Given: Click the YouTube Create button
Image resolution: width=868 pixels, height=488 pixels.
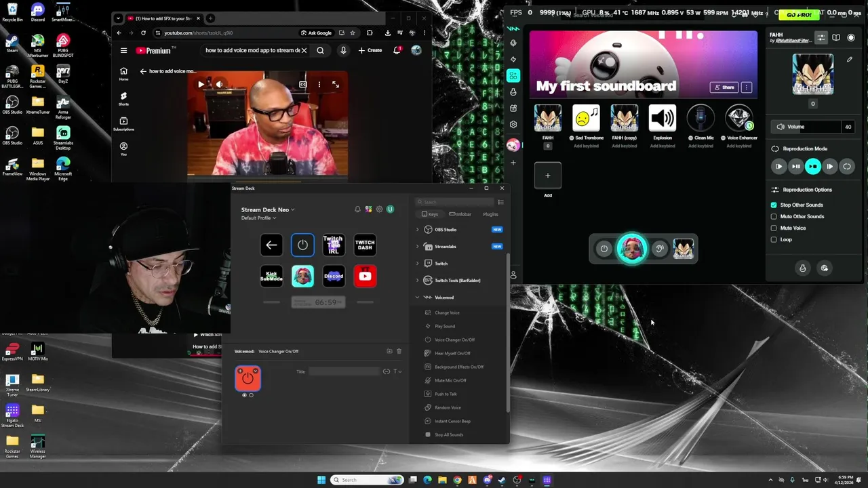Looking at the screenshot, I should [370, 50].
